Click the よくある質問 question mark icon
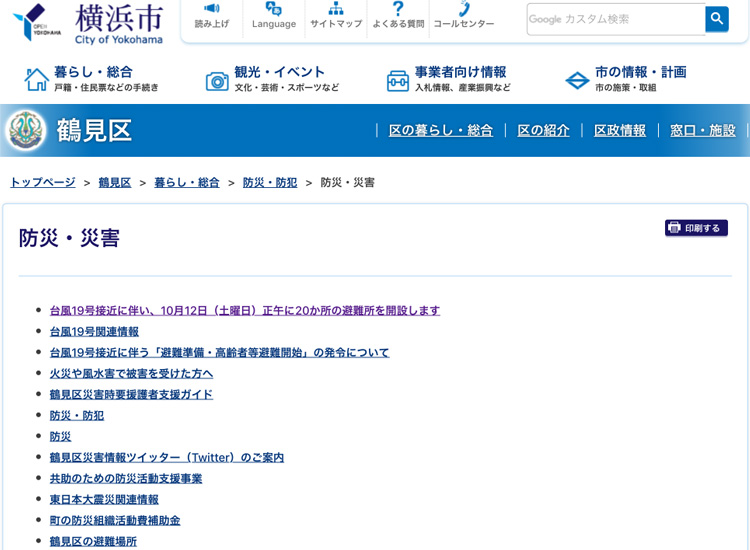This screenshot has width=750, height=550. 398,9
